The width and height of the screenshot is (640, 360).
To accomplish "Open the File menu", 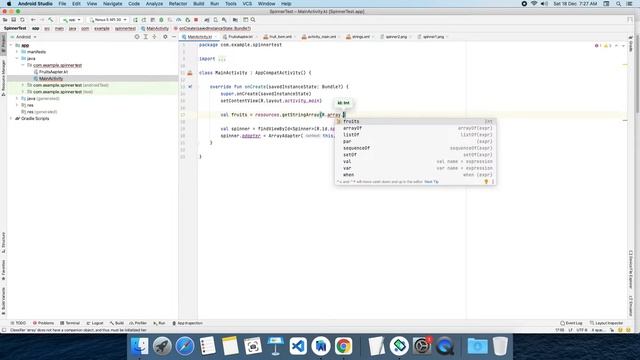I will point(62,4).
